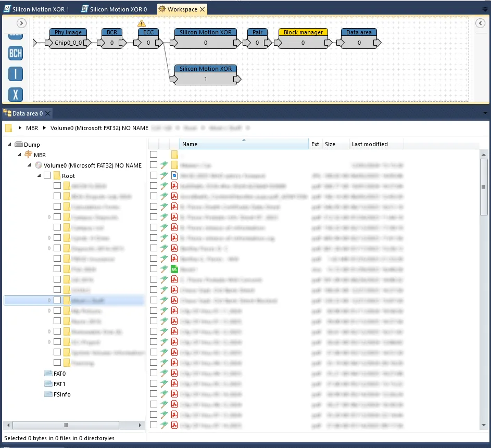Close the Data area 0 tab
Screen dimensions: 491x448
coord(47,113)
